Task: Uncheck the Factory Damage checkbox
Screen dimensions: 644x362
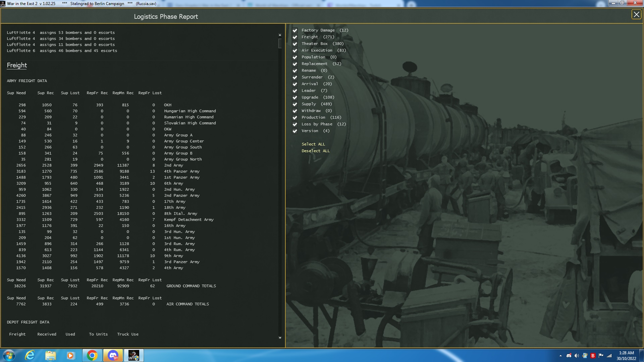Action: (x=295, y=31)
